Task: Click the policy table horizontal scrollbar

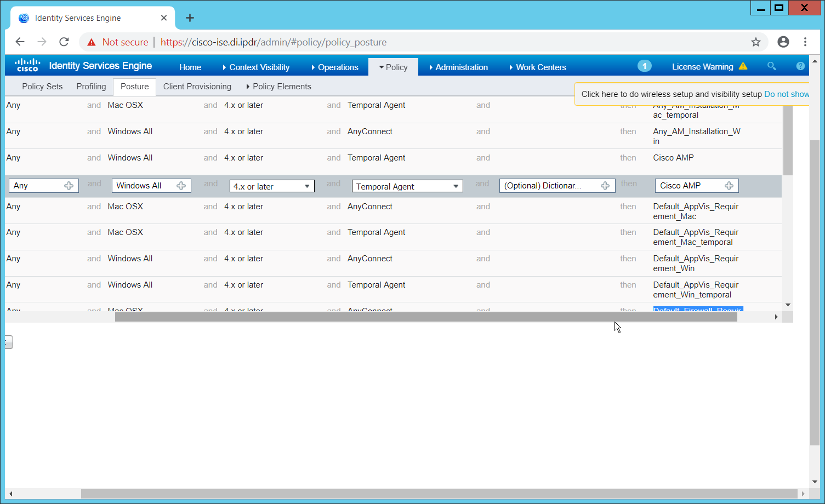Action: tap(425, 317)
